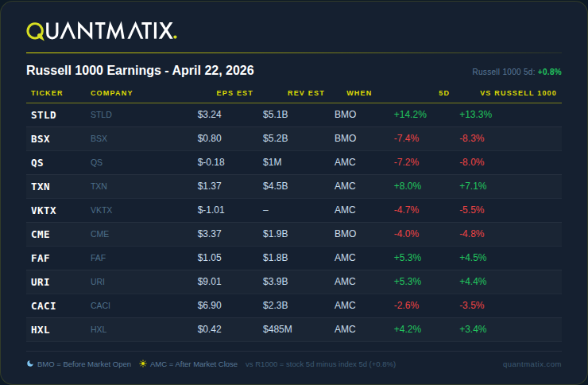Click the +13.3% vs Russell value for STLD
This screenshot has height=385, width=588.
click(475, 115)
